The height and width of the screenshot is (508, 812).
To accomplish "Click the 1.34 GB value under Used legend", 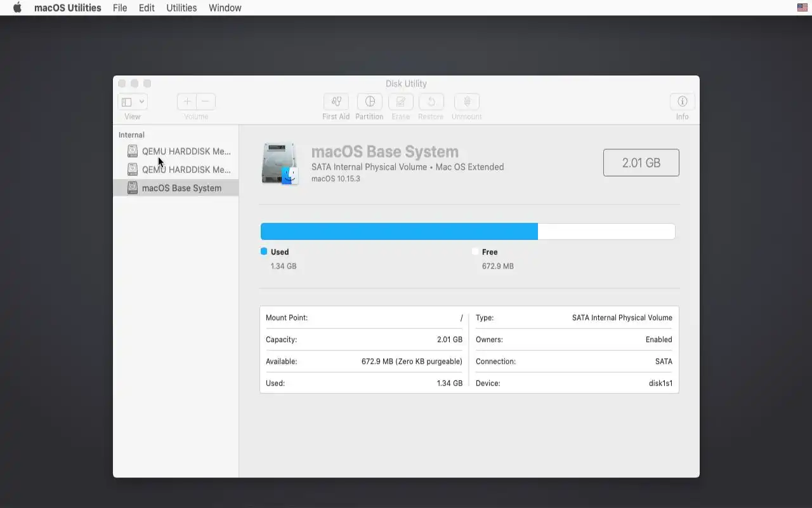I will (284, 266).
